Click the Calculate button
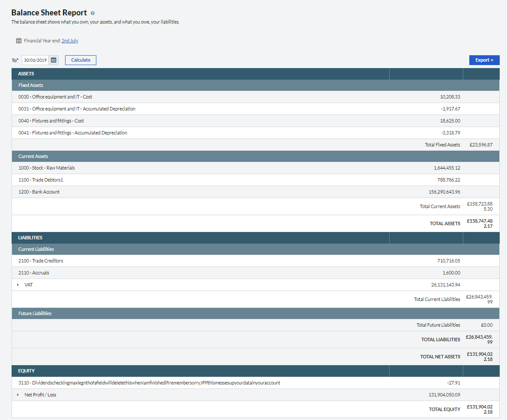The width and height of the screenshot is (507, 420). (81, 60)
